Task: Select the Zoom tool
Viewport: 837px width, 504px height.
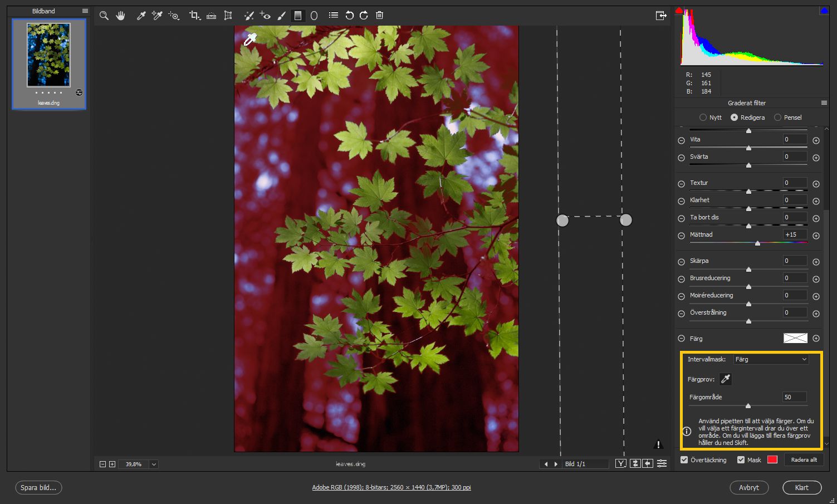Action: click(104, 16)
